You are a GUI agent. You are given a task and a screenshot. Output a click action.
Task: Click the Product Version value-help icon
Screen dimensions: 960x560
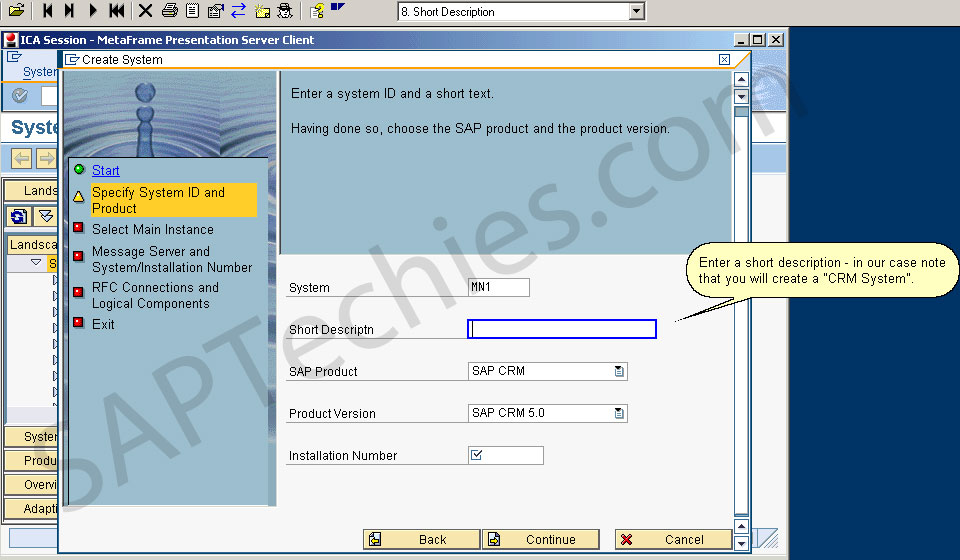pyautogui.click(x=619, y=414)
